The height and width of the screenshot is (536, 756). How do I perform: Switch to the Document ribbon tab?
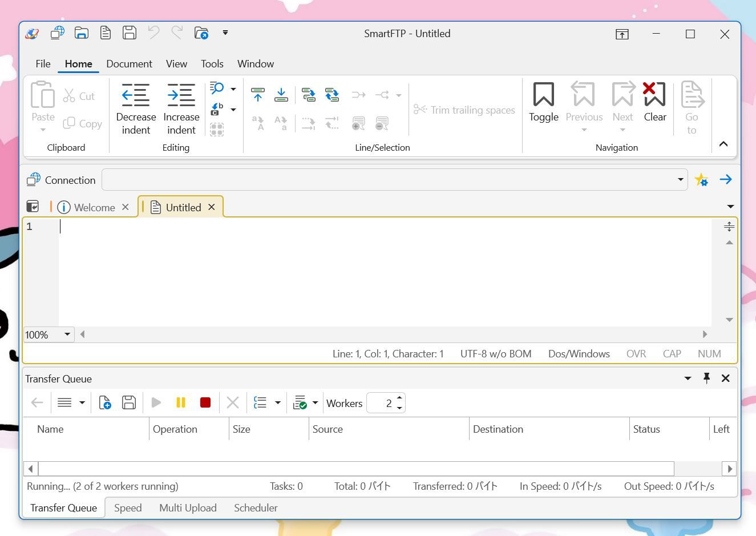point(129,64)
